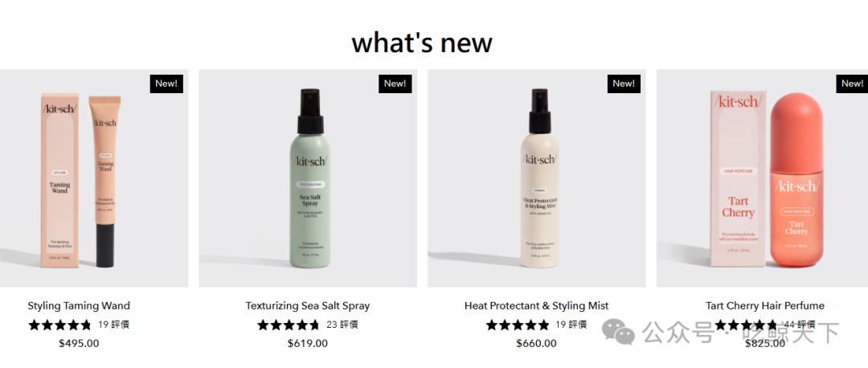The height and width of the screenshot is (368, 868).
Task: Open the Texturizing Sea Salt Spray image
Action: click(308, 178)
